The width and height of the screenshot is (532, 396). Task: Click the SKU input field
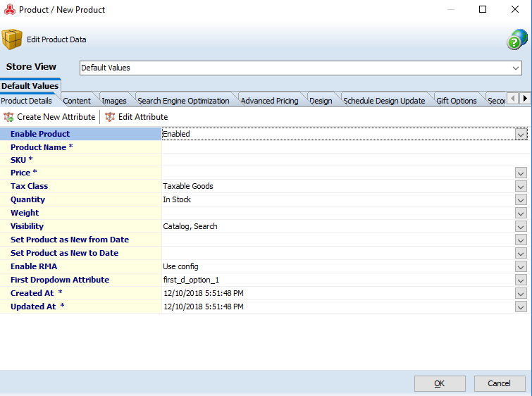(x=345, y=160)
